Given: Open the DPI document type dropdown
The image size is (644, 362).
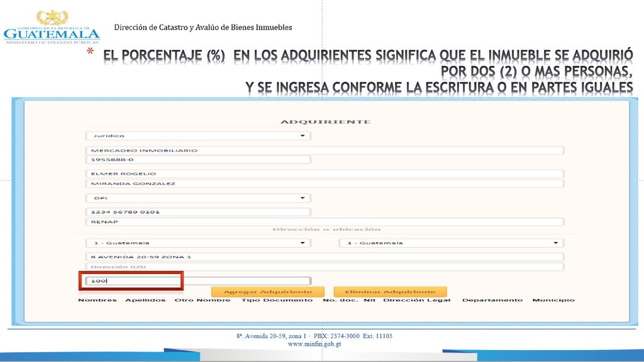Looking at the screenshot, I should 198,198.
